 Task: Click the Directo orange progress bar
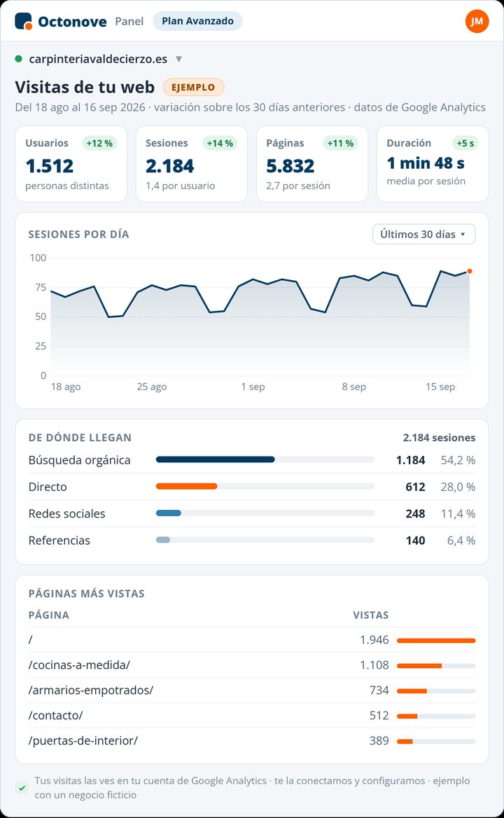(x=187, y=486)
